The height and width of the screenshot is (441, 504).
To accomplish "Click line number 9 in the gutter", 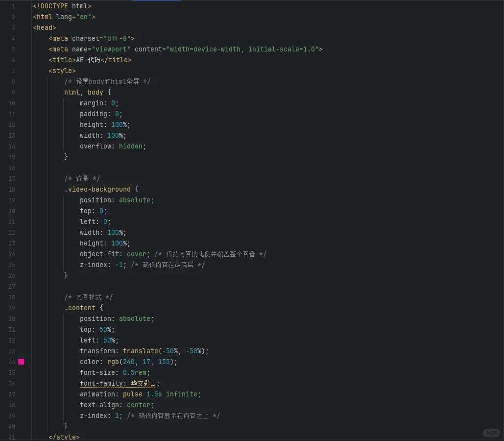I will tap(14, 92).
